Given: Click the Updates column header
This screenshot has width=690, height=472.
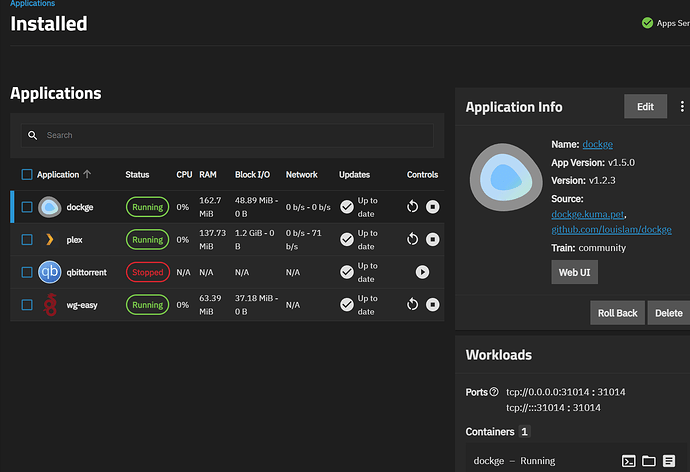Looking at the screenshot, I should (354, 175).
